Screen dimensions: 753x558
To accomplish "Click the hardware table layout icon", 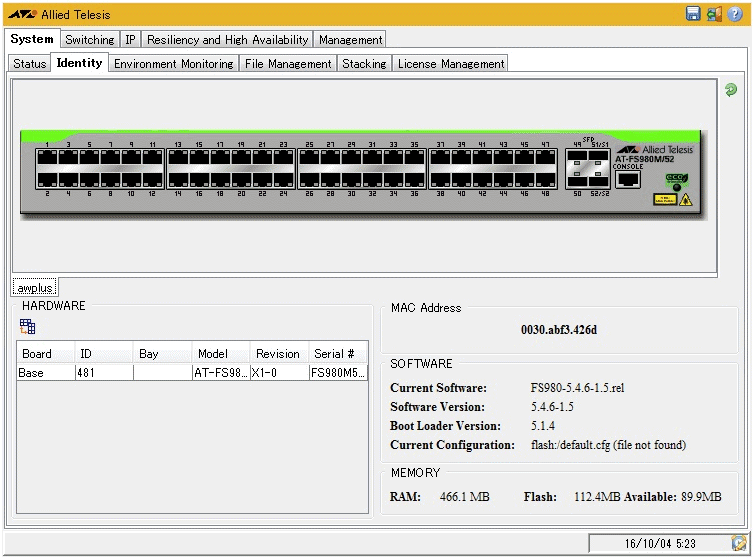I will coord(28,326).
